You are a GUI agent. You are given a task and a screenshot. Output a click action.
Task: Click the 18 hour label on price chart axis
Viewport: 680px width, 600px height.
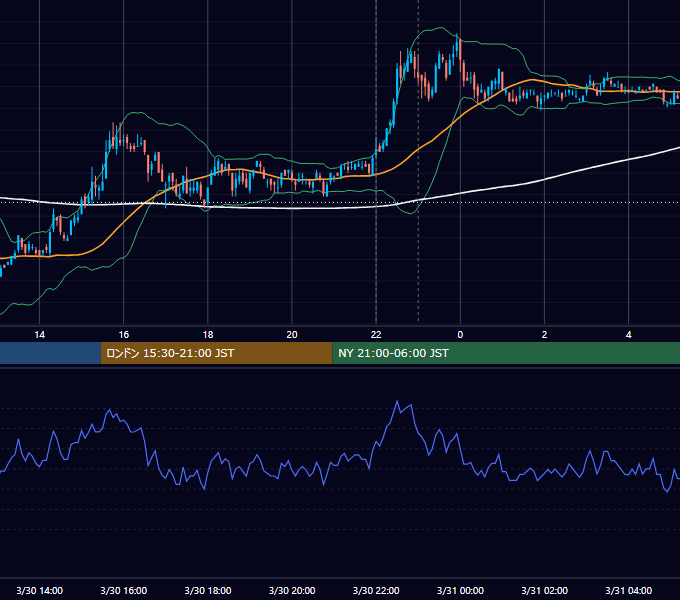coord(208,335)
